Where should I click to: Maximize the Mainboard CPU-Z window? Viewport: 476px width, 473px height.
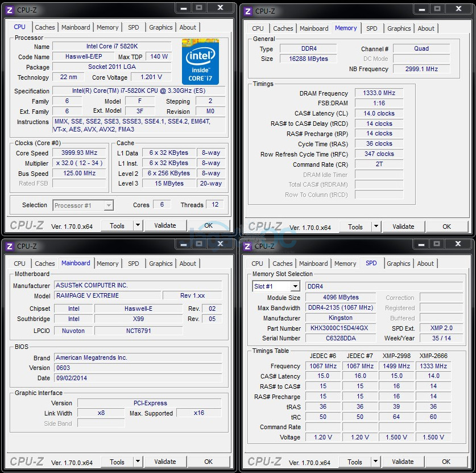tap(199, 244)
